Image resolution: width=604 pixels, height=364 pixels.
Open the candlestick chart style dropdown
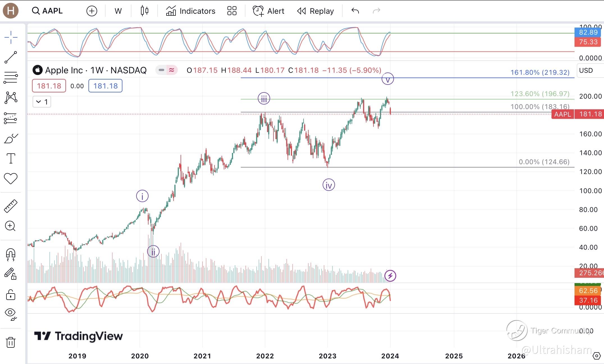click(x=144, y=11)
